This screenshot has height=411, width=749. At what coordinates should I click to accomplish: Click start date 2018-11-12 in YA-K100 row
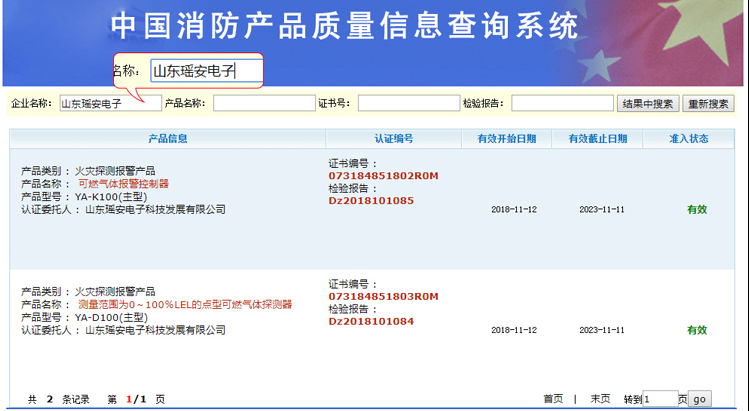click(514, 209)
